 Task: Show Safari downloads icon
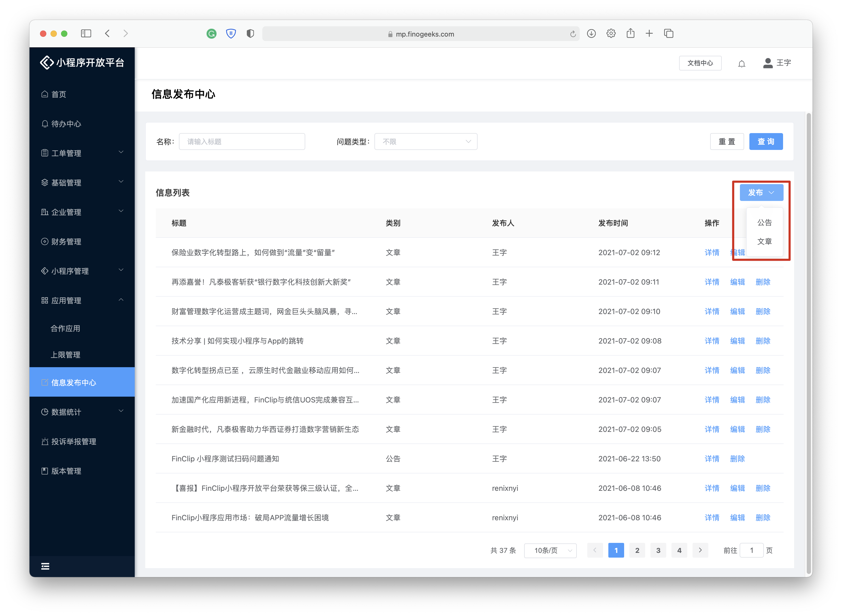[x=591, y=34]
